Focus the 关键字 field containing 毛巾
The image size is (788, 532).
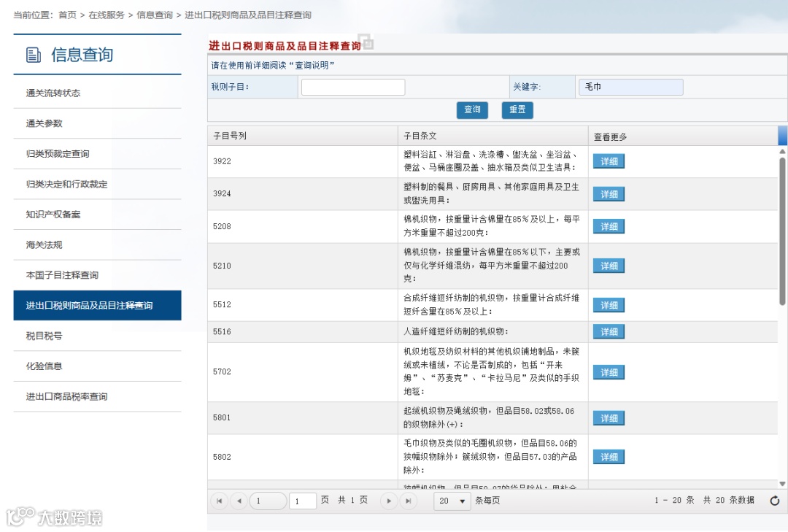pyautogui.click(x=630, y=87)
